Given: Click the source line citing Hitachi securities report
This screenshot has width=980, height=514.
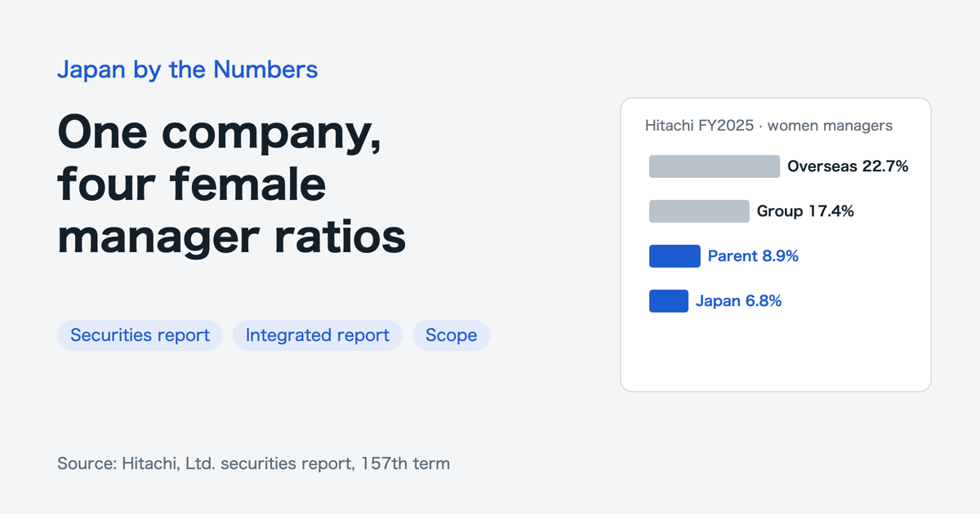Looking at the screenshot, I should [253, 463].
